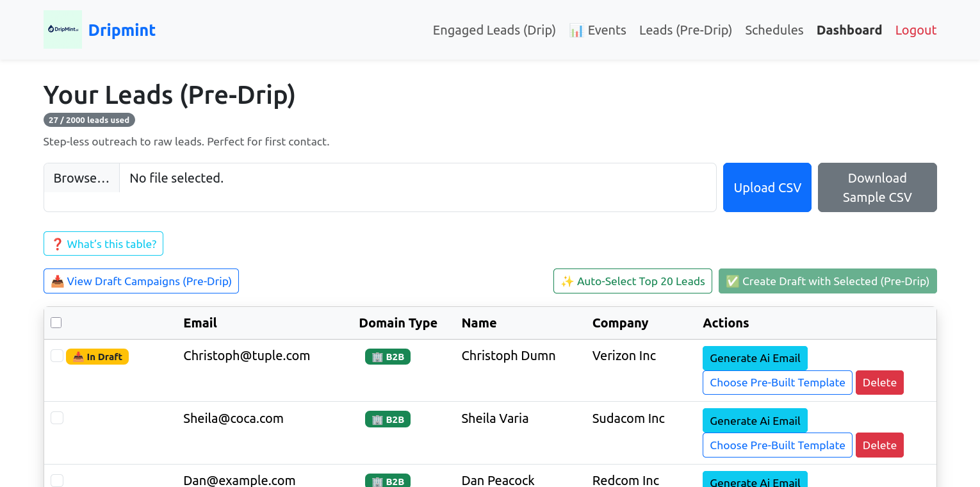The height and width of the screenshot is (487, 980).
Task: Click the In Draft badge on Christoph's row
Action: 97,357
